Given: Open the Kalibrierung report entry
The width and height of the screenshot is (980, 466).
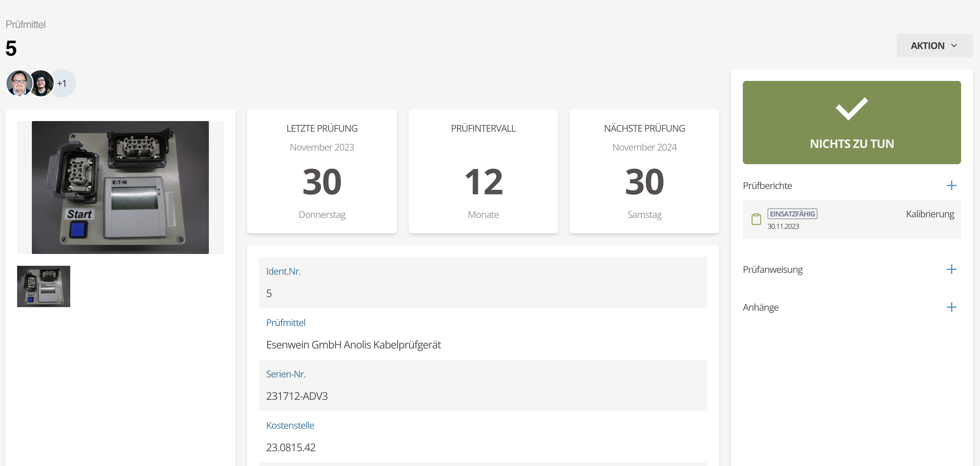Looking at the screenshot, I should point(851,219).
